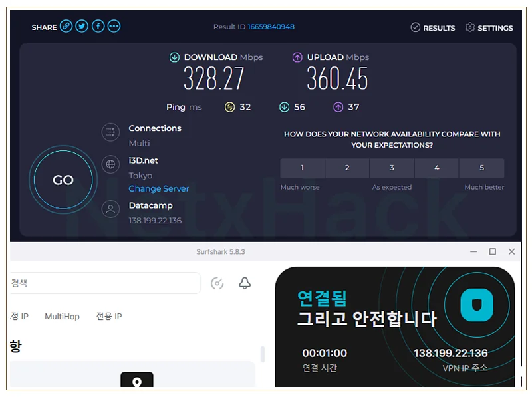Switch to the 전용 IP tab
The image size is (532, 397).
(109, 317)
